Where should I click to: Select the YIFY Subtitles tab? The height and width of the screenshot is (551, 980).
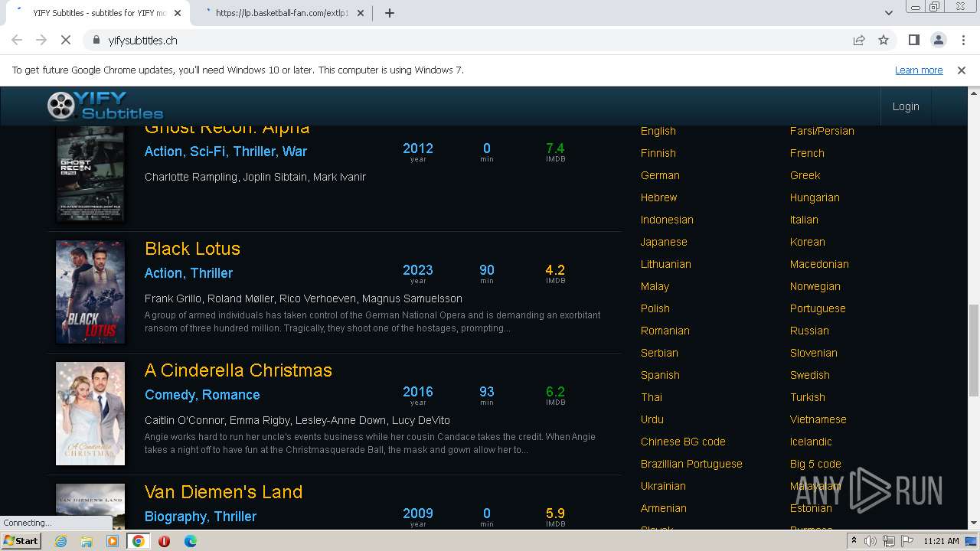coord(98,13)
